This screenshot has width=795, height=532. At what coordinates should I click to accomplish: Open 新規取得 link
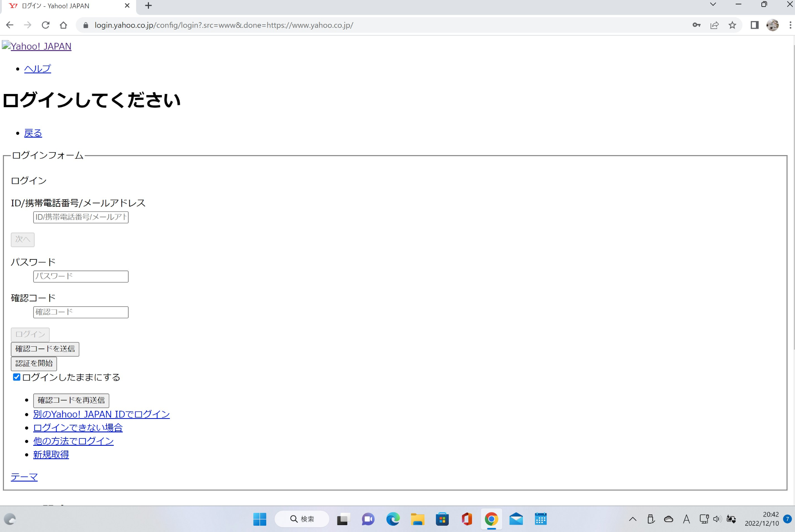coord(51,455)
